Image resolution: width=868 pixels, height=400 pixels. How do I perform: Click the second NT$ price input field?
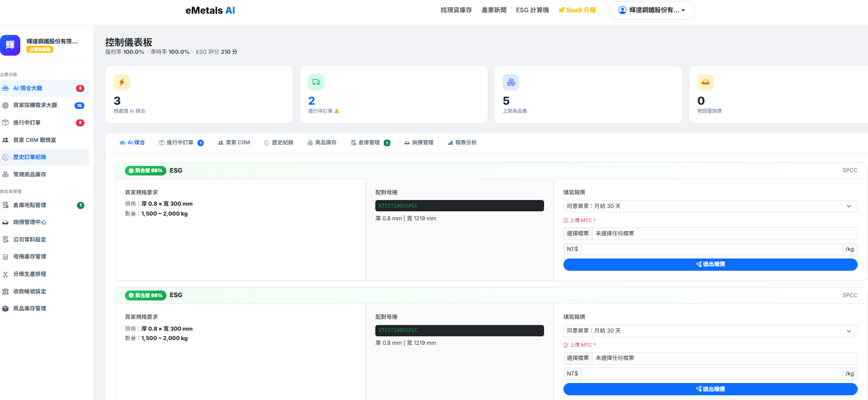(711, 374)
